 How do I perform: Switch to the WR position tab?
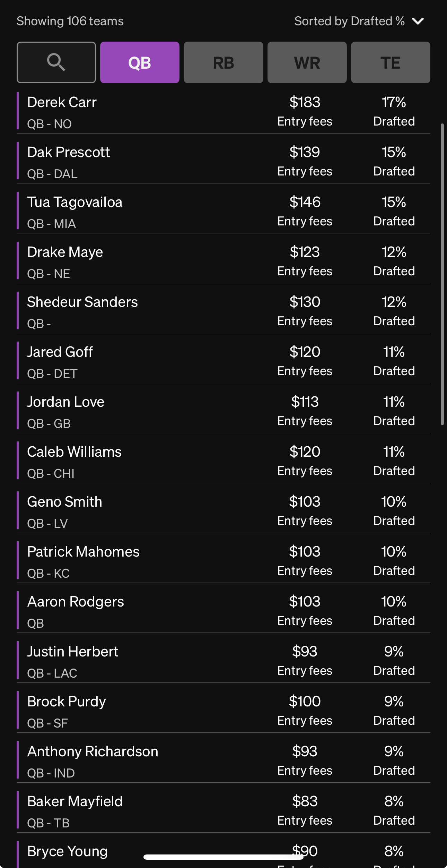(x=307, y=62)
